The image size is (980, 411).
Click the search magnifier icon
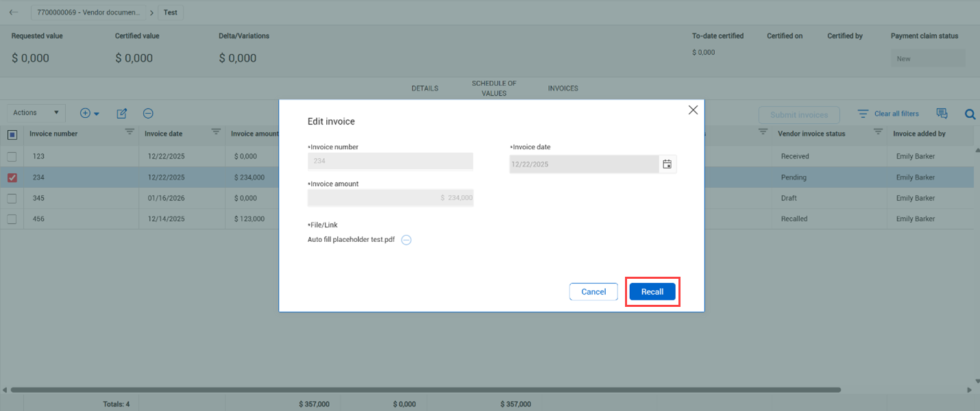click(970, 114)
